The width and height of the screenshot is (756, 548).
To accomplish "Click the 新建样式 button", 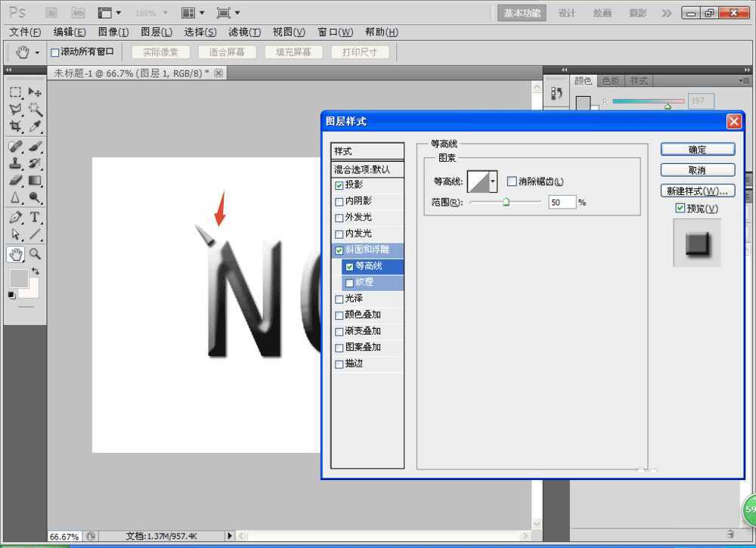I will pos(697,190).
